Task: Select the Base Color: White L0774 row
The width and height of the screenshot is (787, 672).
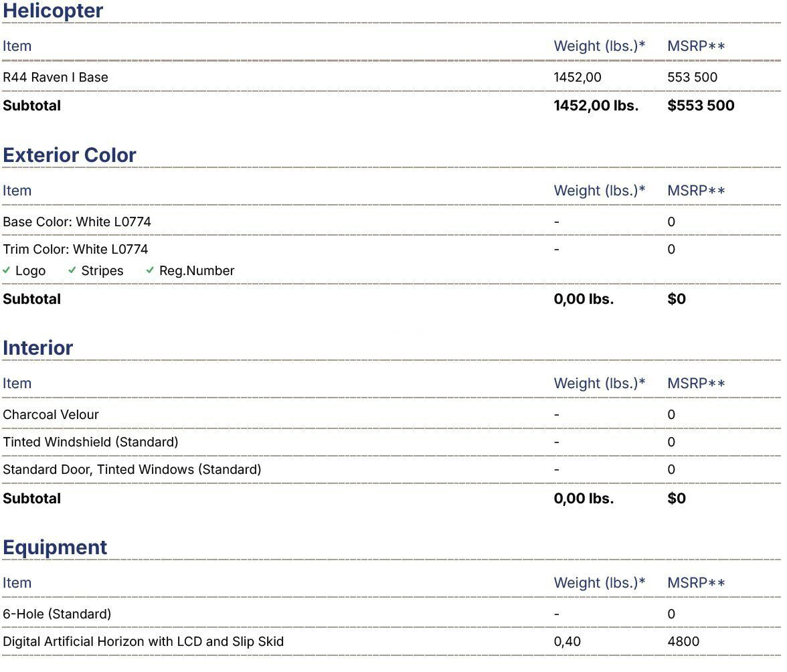Action: 77,222
